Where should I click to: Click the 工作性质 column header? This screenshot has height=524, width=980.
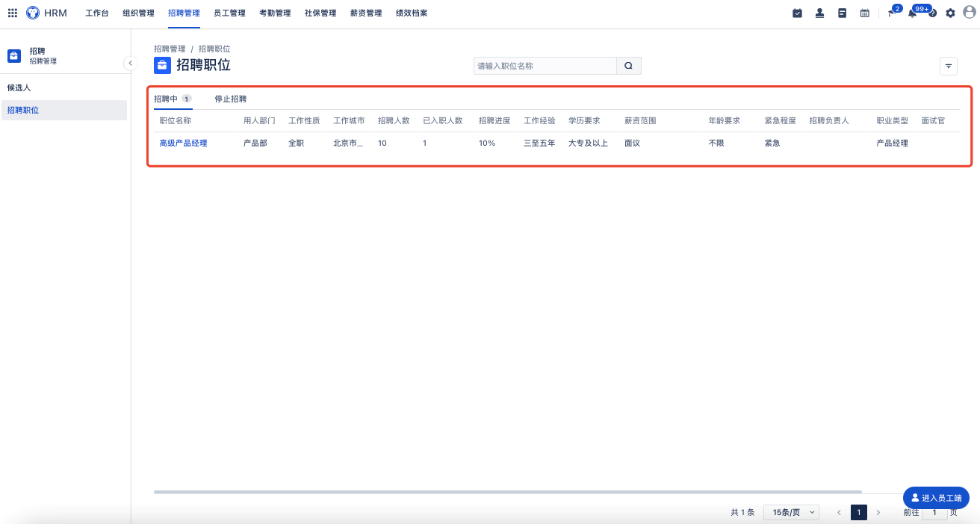click(x=304, y=120)
